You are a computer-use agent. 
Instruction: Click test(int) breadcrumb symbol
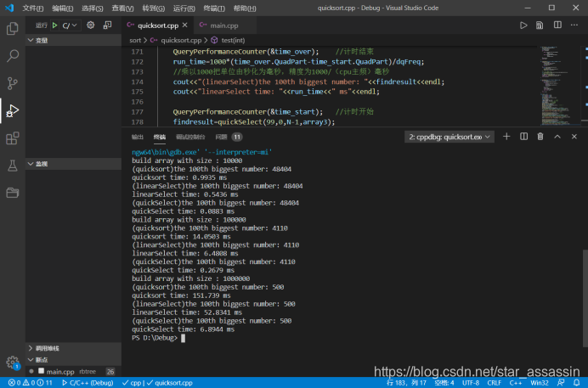pyautogui.click(x=233, y=40)
